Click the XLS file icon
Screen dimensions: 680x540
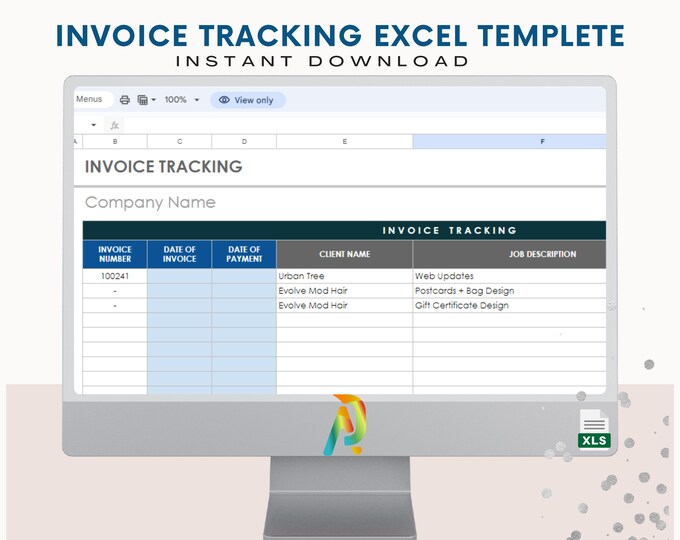click(594, 429)
